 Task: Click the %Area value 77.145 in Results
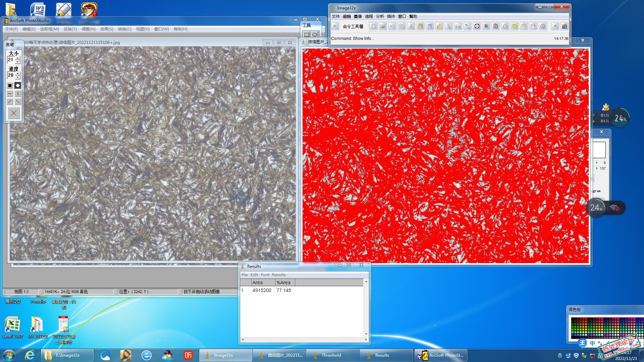tap(284, 290)
